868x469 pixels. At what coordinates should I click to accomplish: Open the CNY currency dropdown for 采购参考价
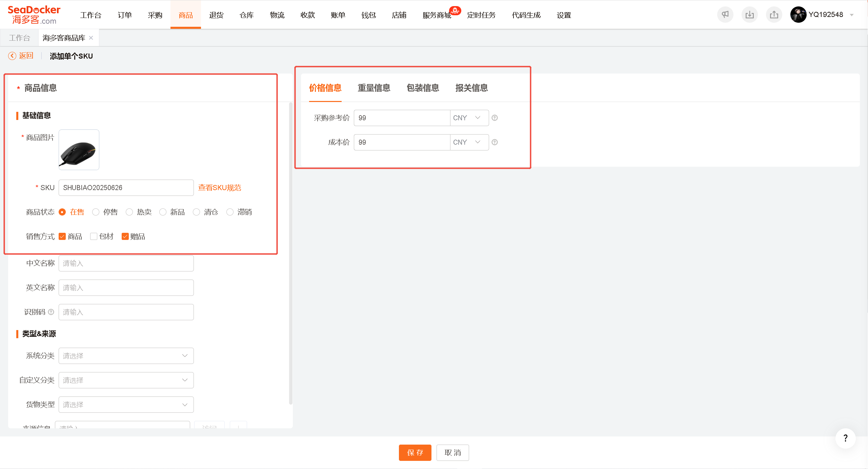click(469, 118)
